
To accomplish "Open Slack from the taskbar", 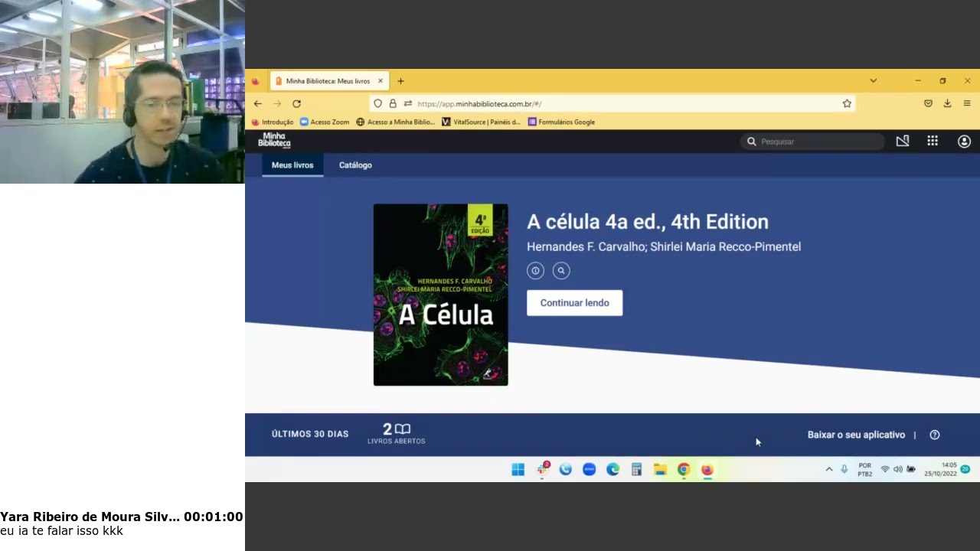I will (542, 469).
